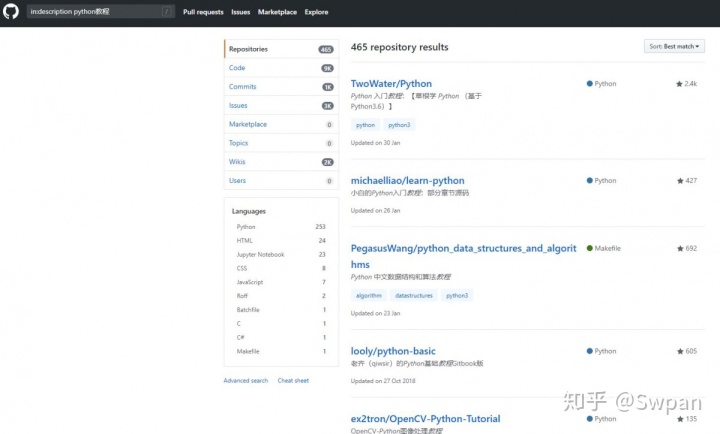Show Marketplace search results in sidebar

pyautogui.click(x=281, y=124)
